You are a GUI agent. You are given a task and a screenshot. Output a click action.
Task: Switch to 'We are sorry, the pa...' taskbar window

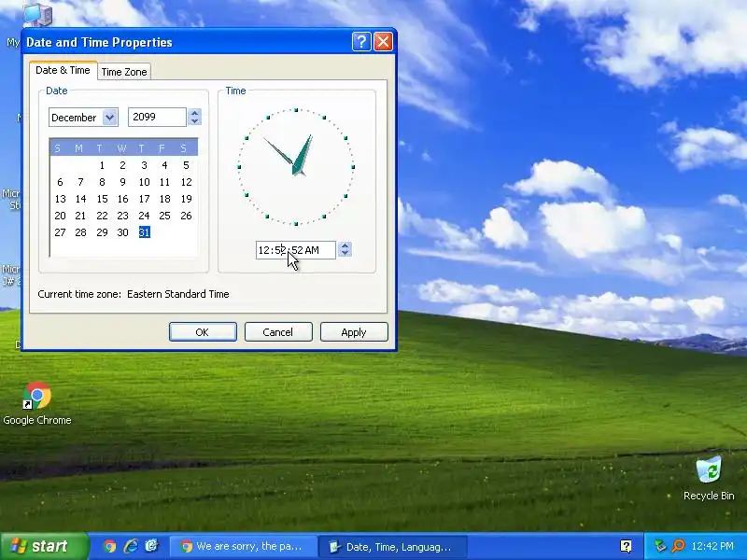point(243,546)
